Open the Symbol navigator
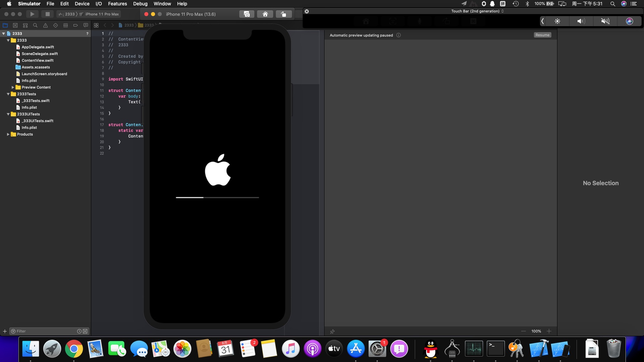The height and width of the screenshot is (362, 644). pos(25,25)
